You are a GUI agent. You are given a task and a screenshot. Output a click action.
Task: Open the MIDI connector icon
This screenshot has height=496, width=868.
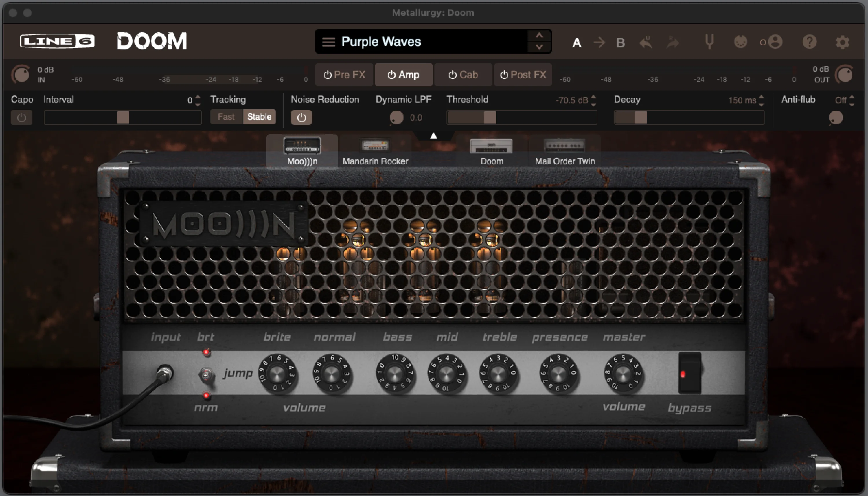tap(740, 42)
